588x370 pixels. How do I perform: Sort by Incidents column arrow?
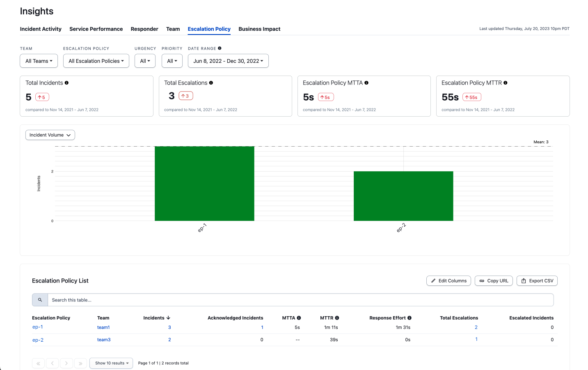click(x=168, y=318)
